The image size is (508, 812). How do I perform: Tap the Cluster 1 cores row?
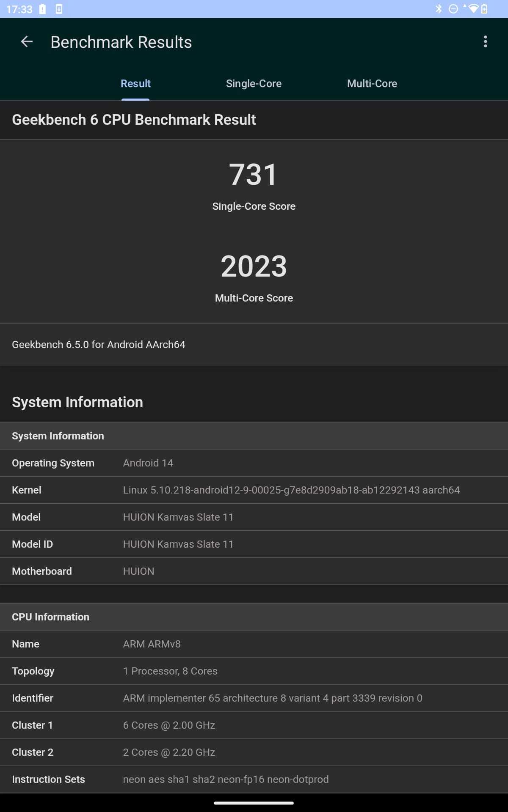coord(254,725)
